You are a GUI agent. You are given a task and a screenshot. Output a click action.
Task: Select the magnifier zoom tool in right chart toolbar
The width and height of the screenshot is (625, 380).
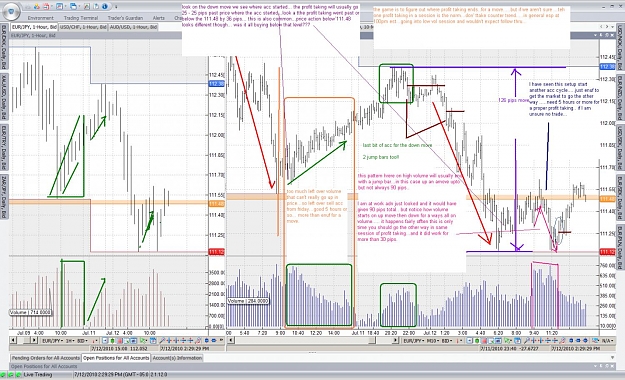[527, 341]
